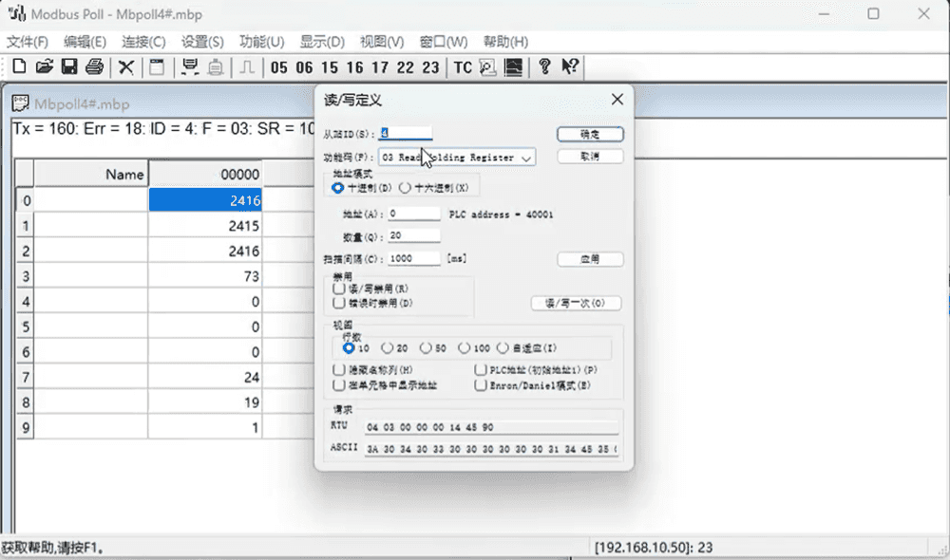Screen dimensions: 950x560
Task: Open the TC traffic toolbar button
Action: coord(462,67)
